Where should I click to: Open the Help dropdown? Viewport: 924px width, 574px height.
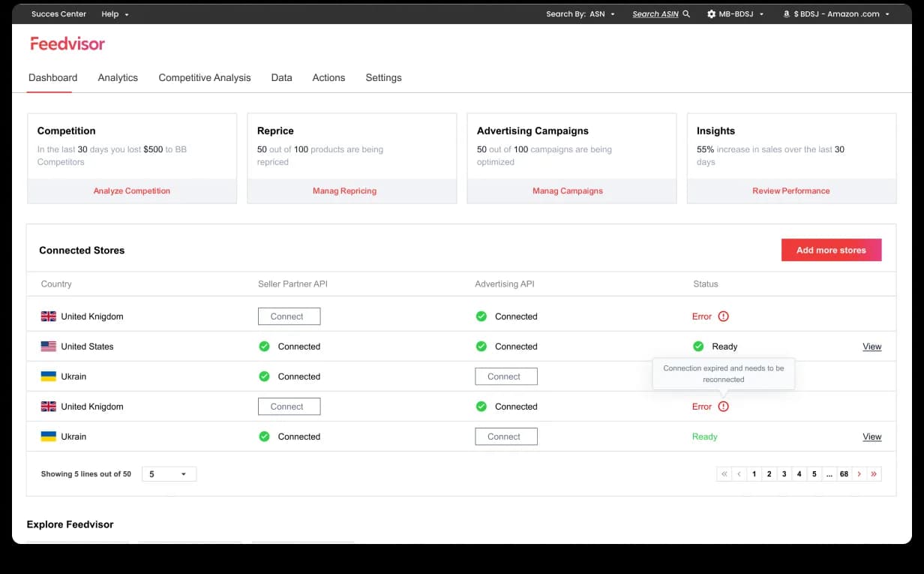[115, 14]
